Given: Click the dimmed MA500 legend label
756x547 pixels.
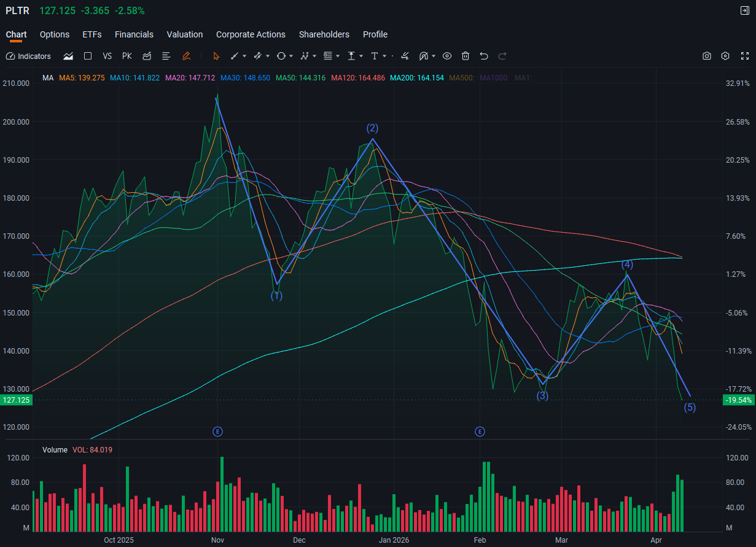Looking at the screenshot, I should pyautogui.click(x=462, y=78).
